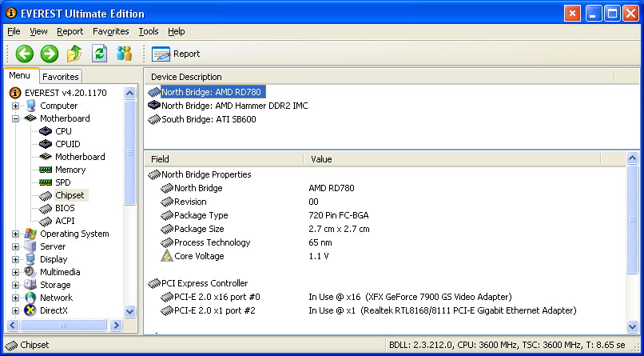Expand the Multimedia tree node

coord(15,272)
